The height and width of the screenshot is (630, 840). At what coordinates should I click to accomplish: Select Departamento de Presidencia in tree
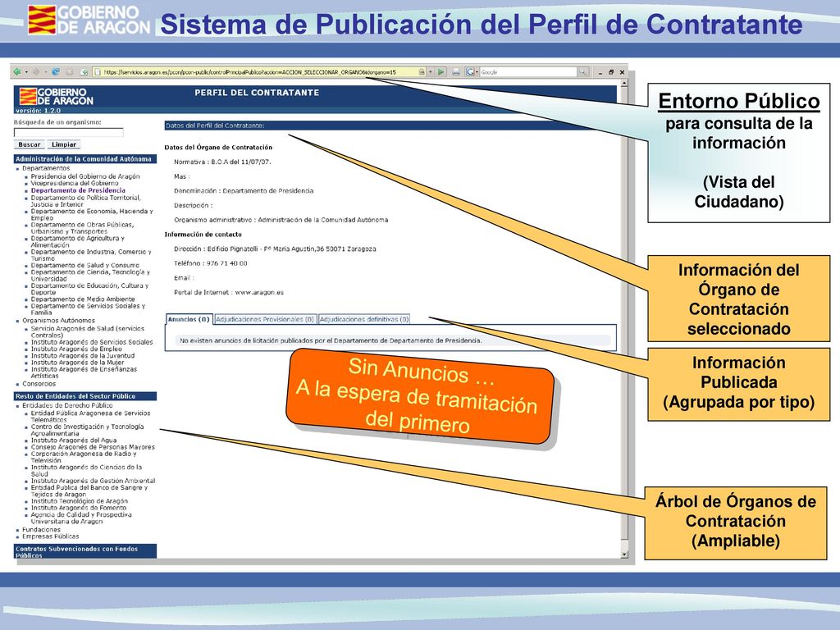(x=78, y=190)
